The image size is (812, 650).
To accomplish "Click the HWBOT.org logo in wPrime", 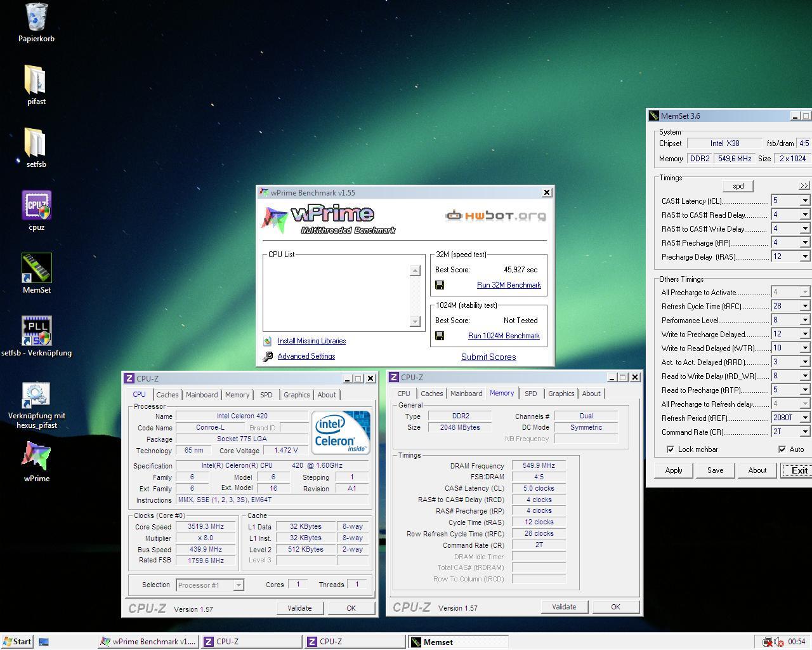I will tap(495, 216).
